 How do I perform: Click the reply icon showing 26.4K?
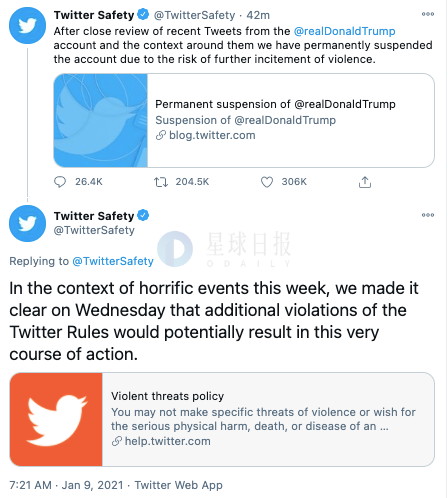click(x=60, y=182)
